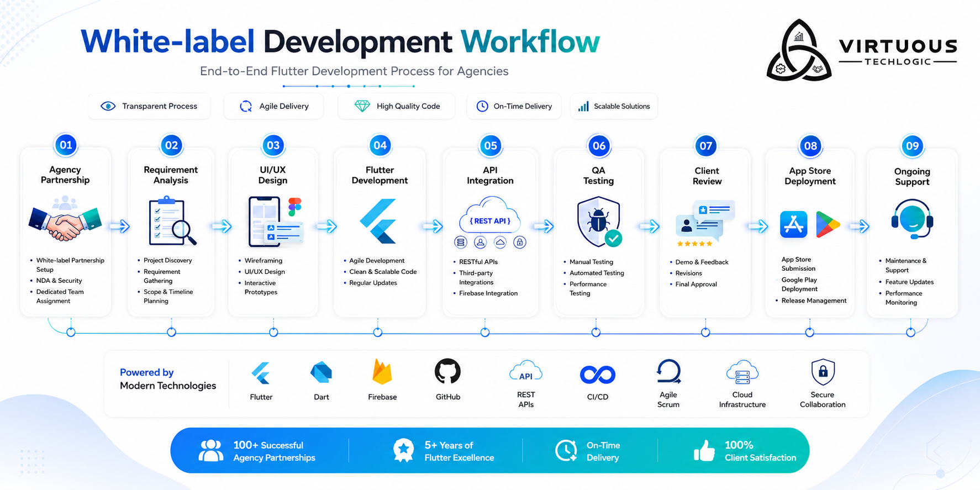Click the Flutter Development card title
The width and height of the screenshot is (980, 490).
[380, 175]
